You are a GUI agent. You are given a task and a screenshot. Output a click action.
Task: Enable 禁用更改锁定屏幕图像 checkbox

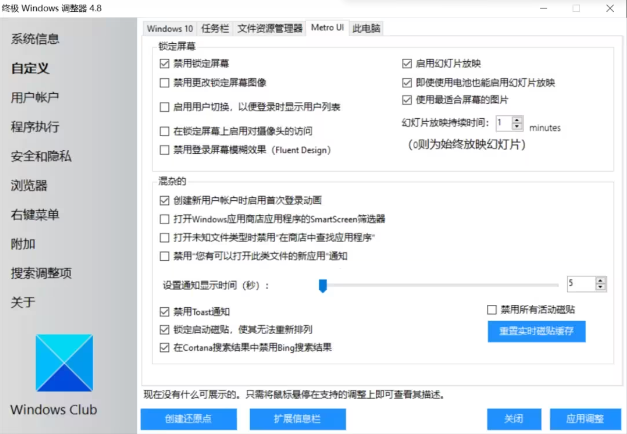click(164, 83)
